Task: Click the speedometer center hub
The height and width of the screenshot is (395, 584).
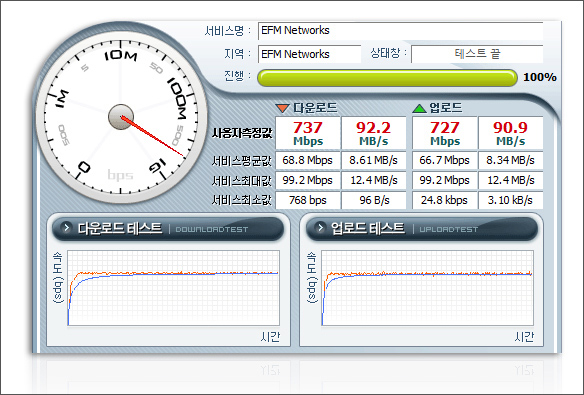Action: click(x=121, y=117)
